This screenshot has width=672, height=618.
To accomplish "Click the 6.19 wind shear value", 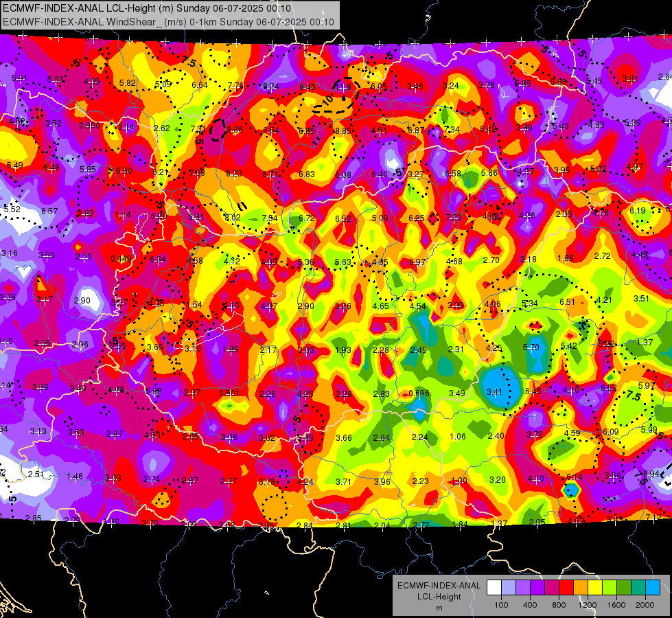I will pos(637,211).
